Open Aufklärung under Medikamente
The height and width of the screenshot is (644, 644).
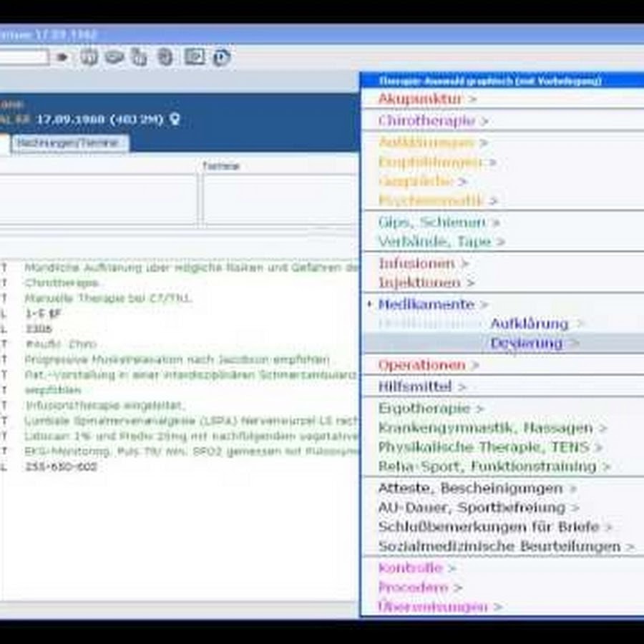coord(529,323)
